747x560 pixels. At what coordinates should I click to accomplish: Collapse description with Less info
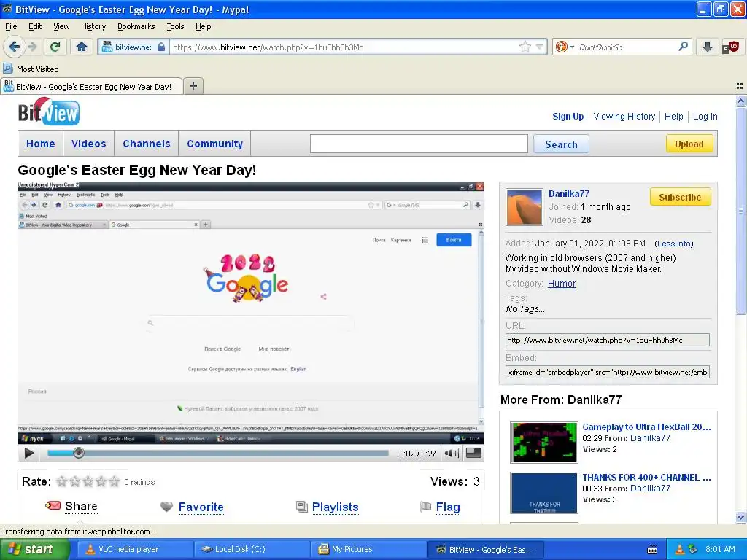point(673,244)
